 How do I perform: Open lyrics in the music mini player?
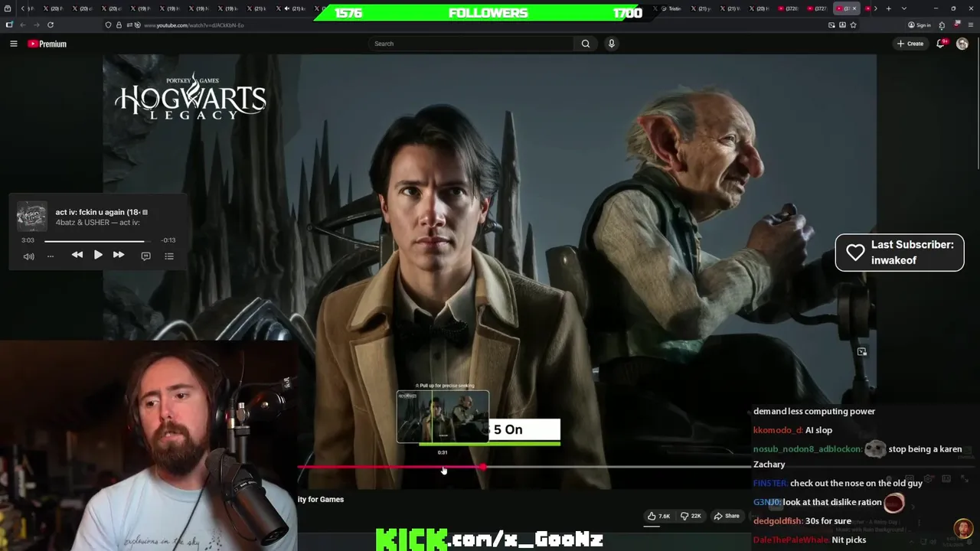145,256
